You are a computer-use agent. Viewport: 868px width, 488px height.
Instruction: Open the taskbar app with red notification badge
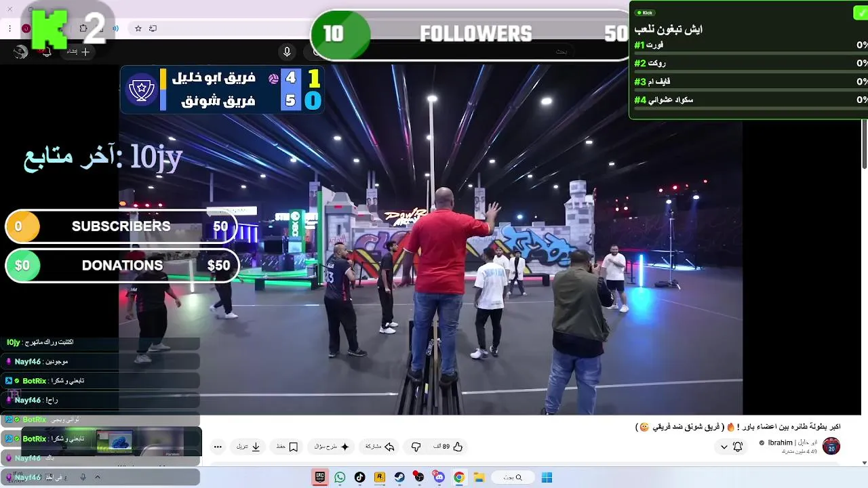click(x=419, y=477)
